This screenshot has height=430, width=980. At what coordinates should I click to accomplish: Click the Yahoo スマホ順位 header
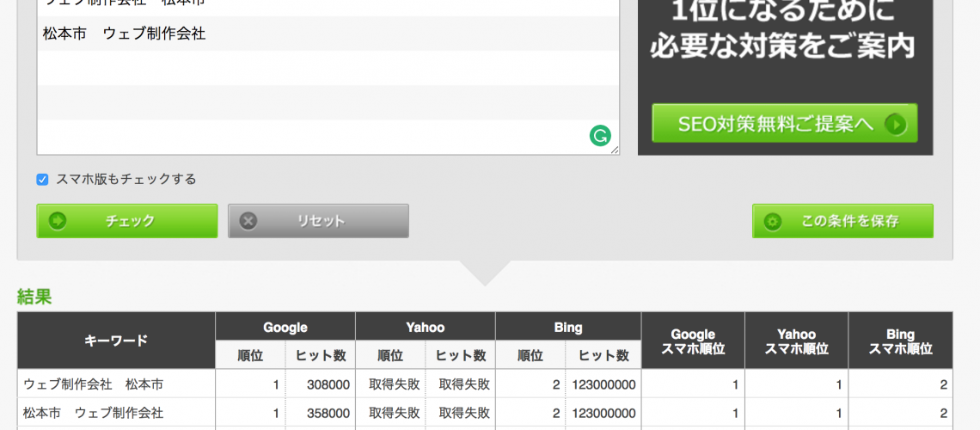pos(796,341)
